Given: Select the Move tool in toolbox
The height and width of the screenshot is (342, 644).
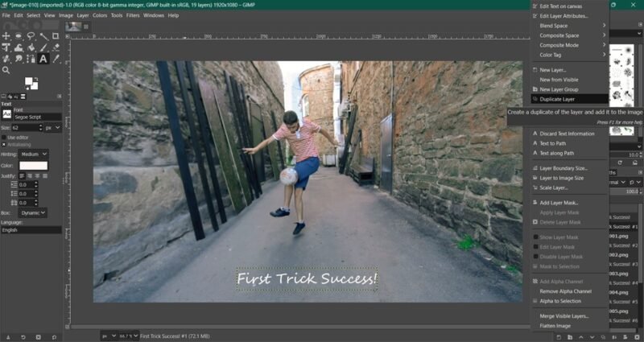Looking at the screenshot, I should point(6,36).
